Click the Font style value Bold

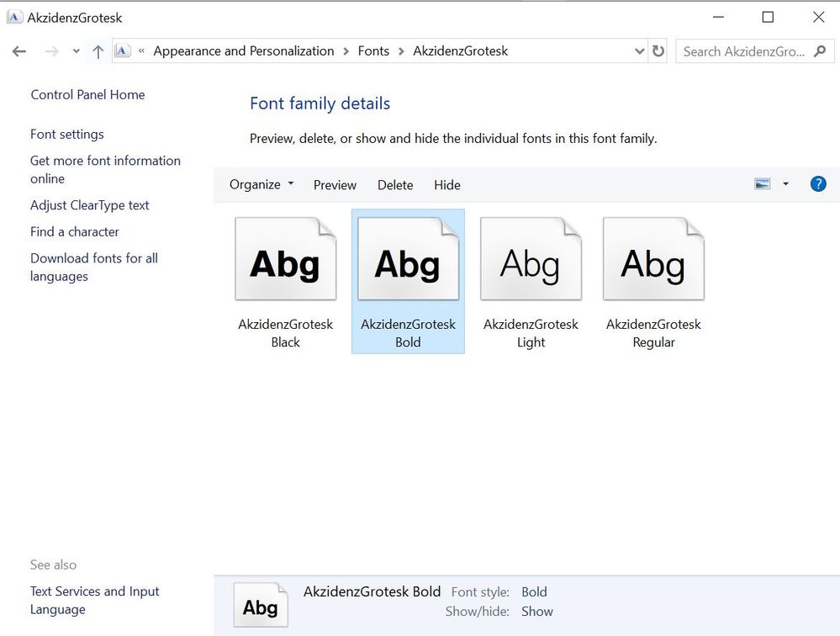pyautogui.click(x=534, y=592)
